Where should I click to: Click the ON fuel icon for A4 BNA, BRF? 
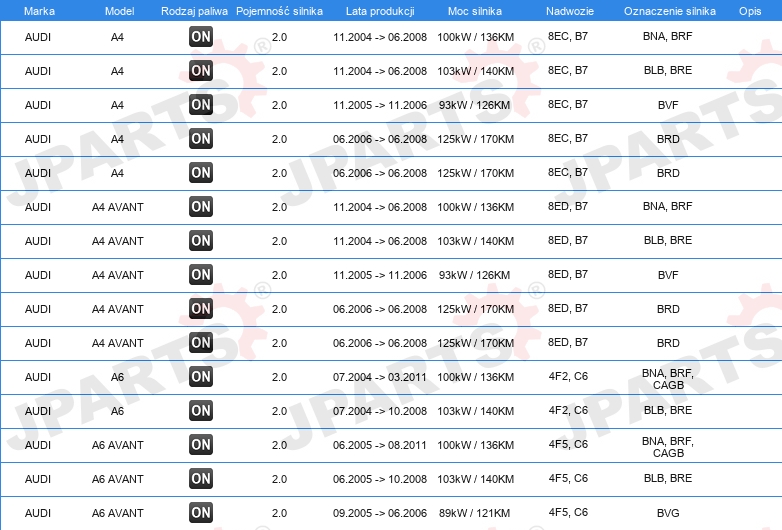[x=201, y=36]
